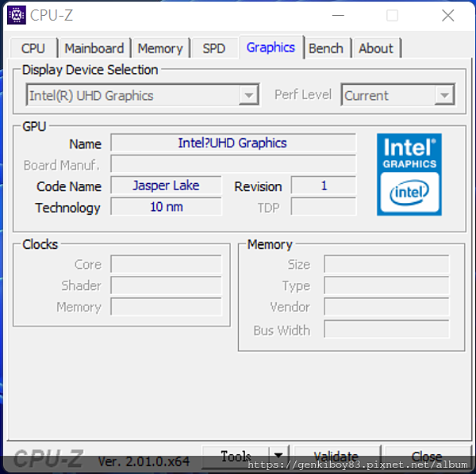Image resolution: width=476 pixels, height=474 pixels.
Task: Click the Intel Graphics logo
Action: 409,174
